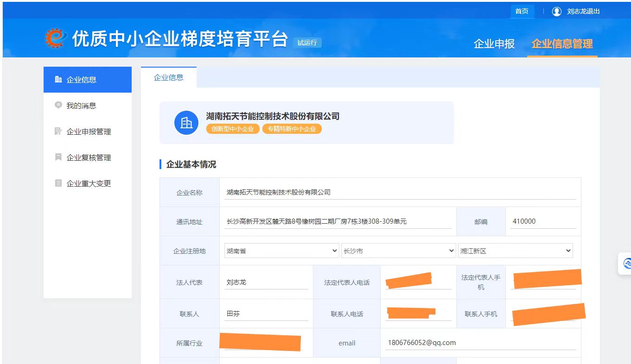The width and height of the screenshot is (631, 364).
Task: Click the 企业重大变更 document icon
Action: (x=58, y=183)
